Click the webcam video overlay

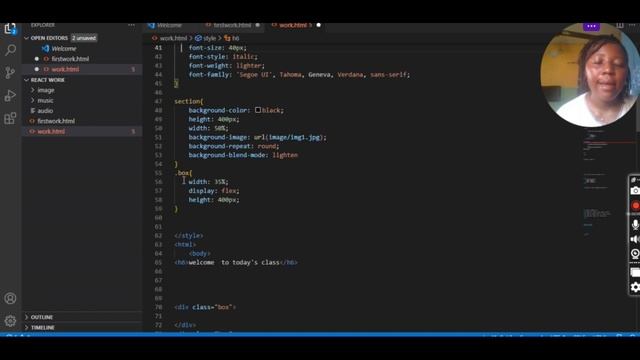pos(590,75)
